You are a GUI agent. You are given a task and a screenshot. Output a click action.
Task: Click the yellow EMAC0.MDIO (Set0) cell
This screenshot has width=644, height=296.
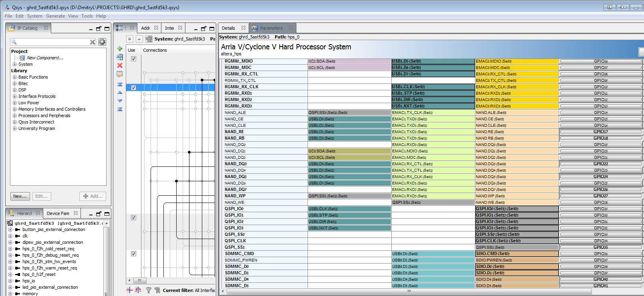[x=517, y=61]
